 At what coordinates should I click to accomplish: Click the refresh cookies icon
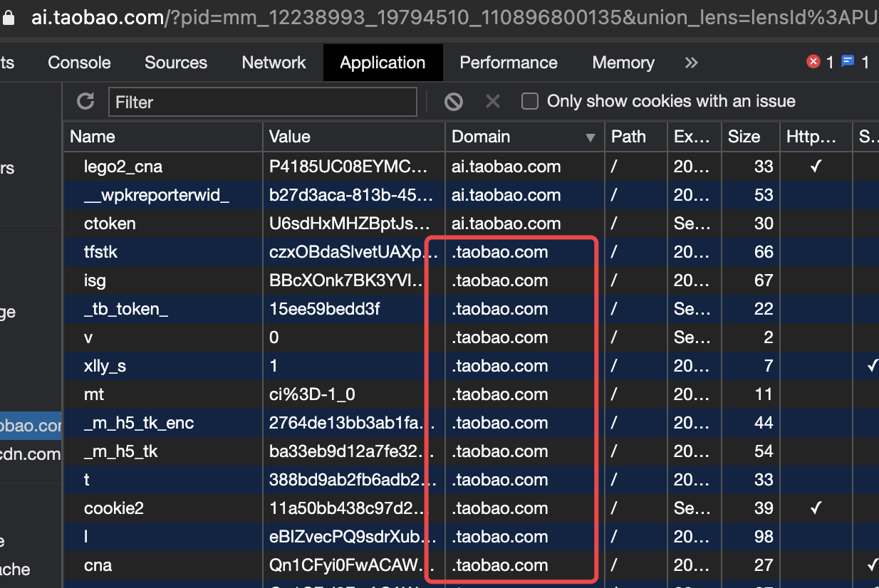coord(85,101)
